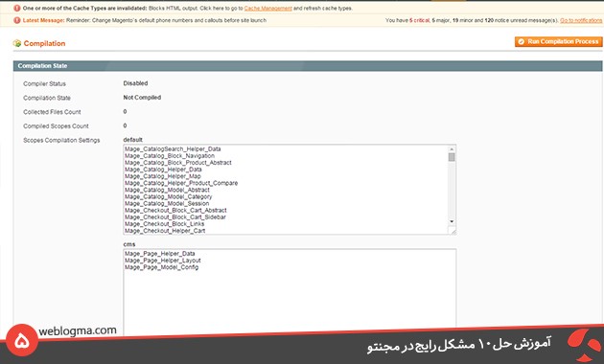Click the Compiled Scopes Count label
This screenshot has width=604, height=364.
(x=56, y=126)
